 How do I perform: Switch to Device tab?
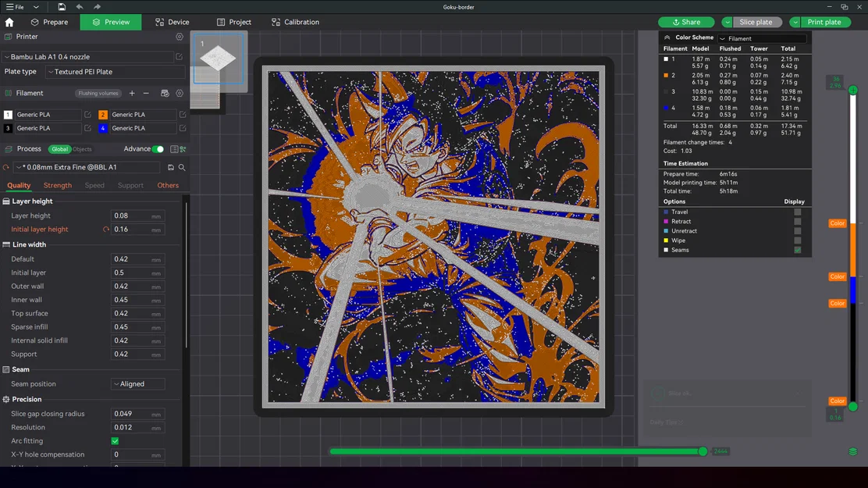pyautogui.click(x=173, y=22)
